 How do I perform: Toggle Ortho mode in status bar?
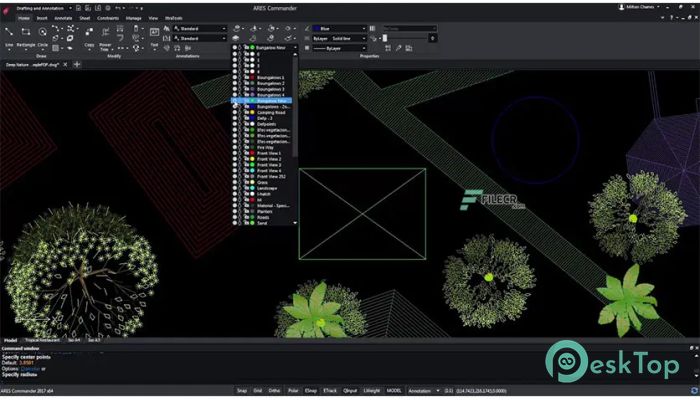pyautogui.click(x=274, y=391)
